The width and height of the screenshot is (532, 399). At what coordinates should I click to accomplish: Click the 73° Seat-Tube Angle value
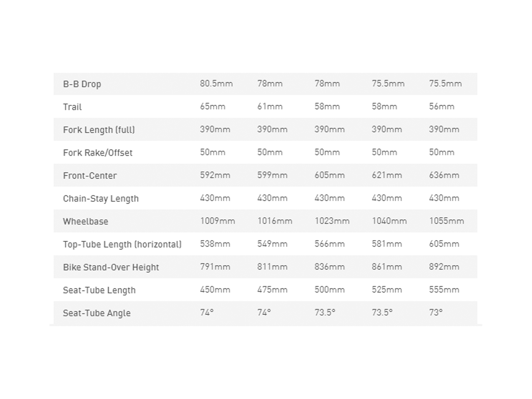[436, 312]
